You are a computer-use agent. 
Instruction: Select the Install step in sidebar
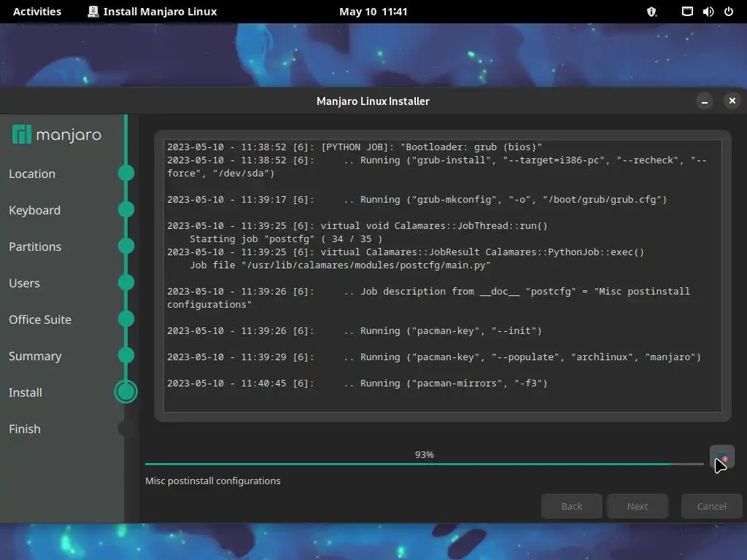(26, 392)
